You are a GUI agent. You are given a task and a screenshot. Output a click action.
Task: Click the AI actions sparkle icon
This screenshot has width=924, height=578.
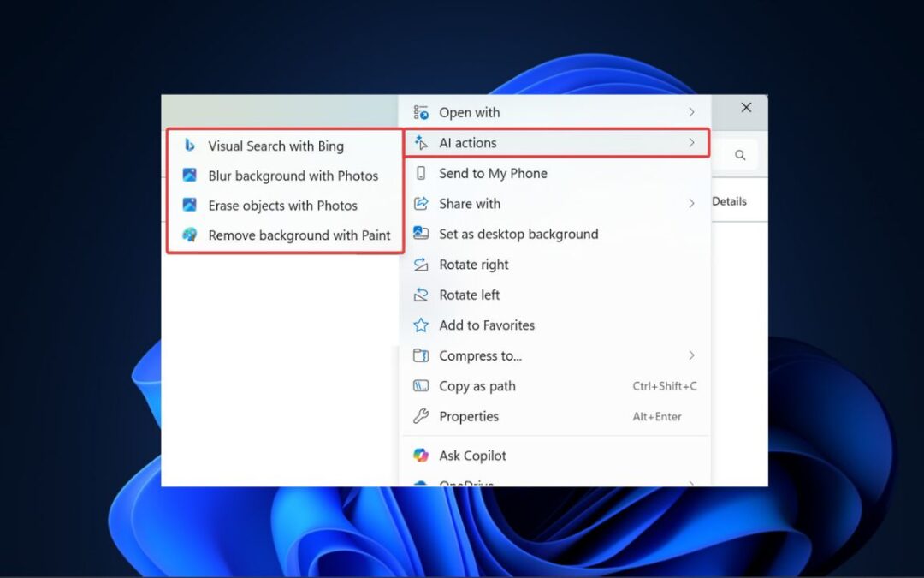click(421, 143)
